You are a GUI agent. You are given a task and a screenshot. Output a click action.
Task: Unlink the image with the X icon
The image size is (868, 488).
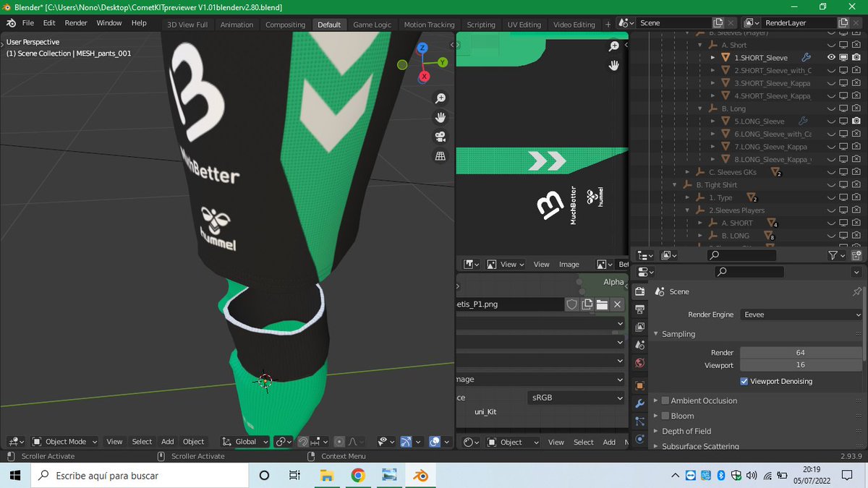click(618, 304)
